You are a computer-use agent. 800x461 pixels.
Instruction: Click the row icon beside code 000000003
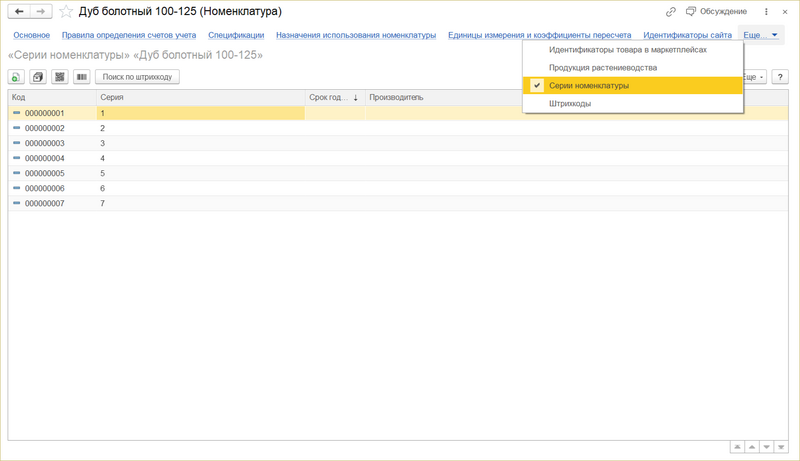point(16,143)
